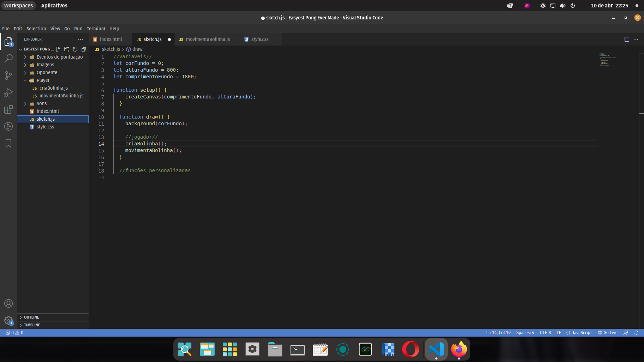Viewport: 644px width, 362px height.
Task: Open the Help menu
Action: 114,29
